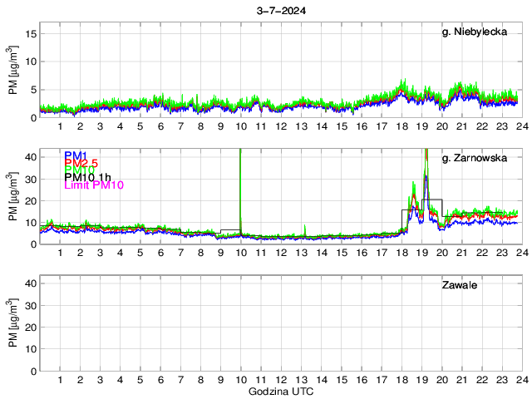Click hour 24 tick on Zarnowska chart
Viewport: 532px width, 399px height.
click(x=521, y=253)
